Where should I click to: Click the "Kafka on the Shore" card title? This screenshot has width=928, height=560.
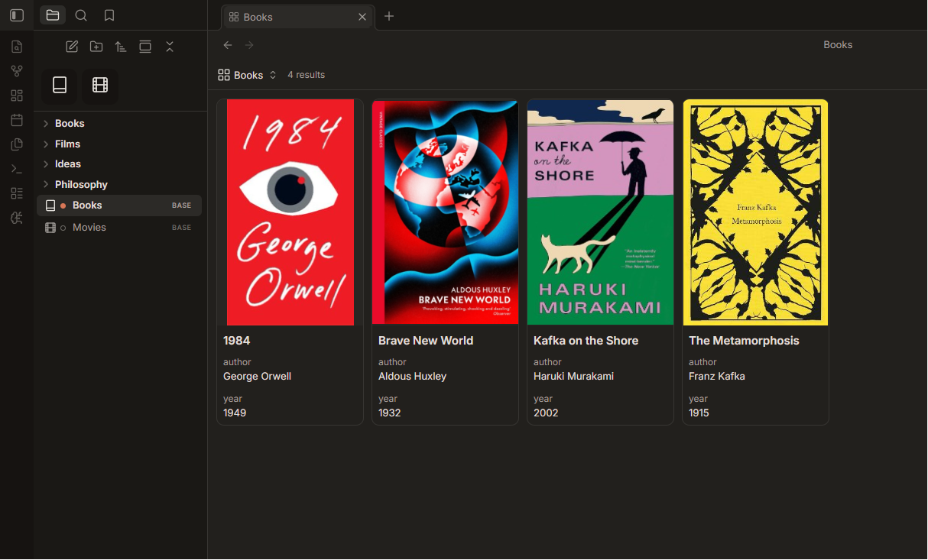pos(586,341)
